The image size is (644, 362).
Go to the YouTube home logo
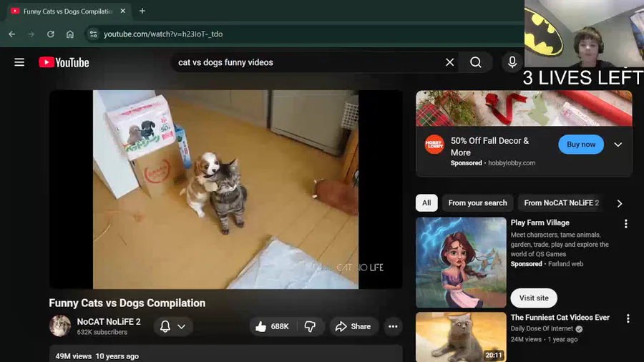pos(64,62)
